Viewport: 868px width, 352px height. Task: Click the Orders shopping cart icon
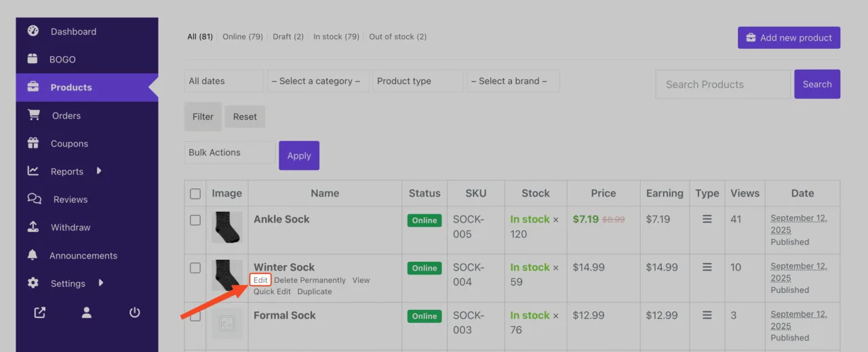click(33, 115)
